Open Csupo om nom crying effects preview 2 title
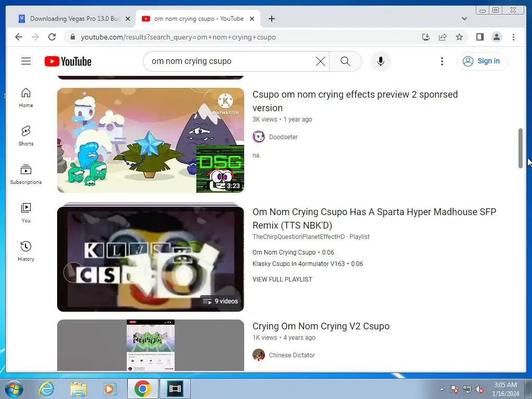Screen dimensions: 532x399 (355, 101)
